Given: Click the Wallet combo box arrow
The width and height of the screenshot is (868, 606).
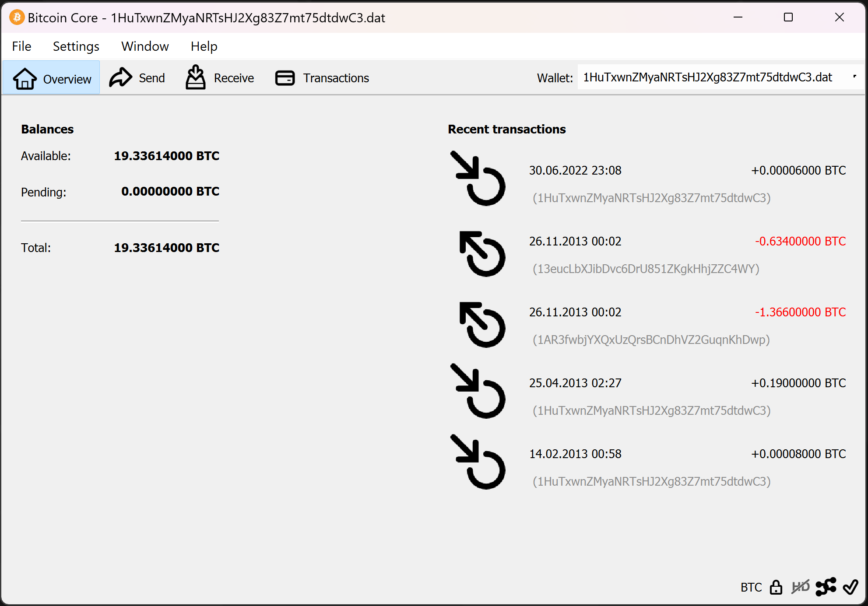Looking at the screenshot, I should click(x=854, y=77).
